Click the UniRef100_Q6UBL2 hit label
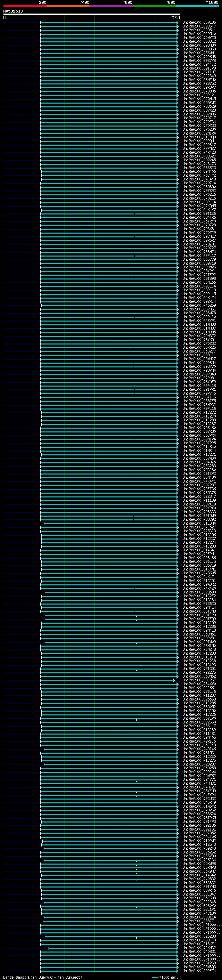The image size is (222, 980). tap(199, 41)
